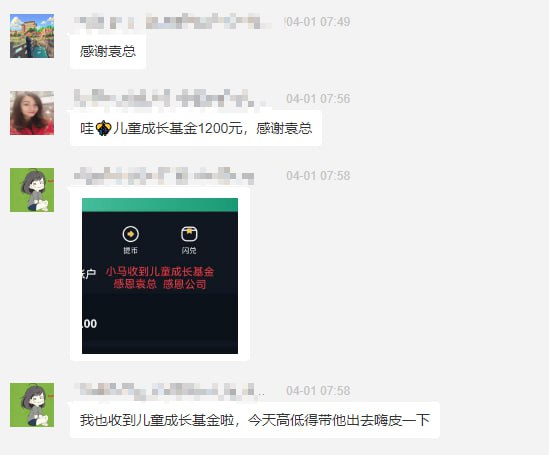Viewport: 549px width, 455px height.
Task: Click the 07:58 timestamp above the image message
Action: tap(318, 176)
